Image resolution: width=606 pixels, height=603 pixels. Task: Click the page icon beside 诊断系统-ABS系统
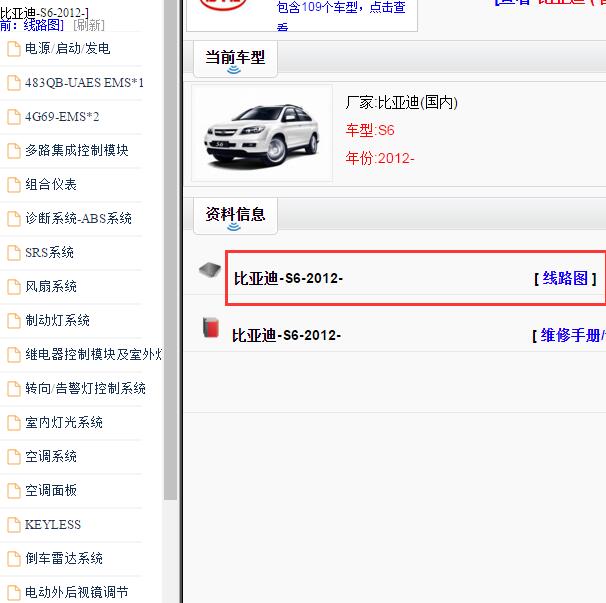click(14, 219)
